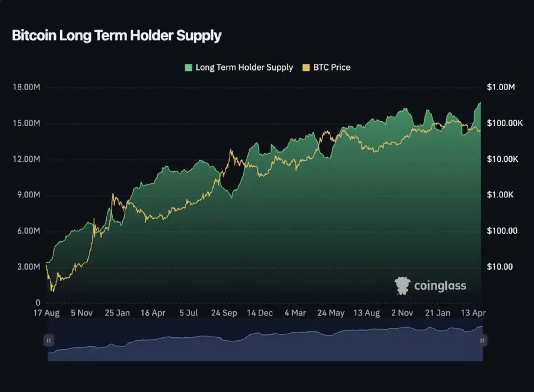Click the 24 May x-axis tick label
The width and height of the screenshot is (534, 392).
331,313
